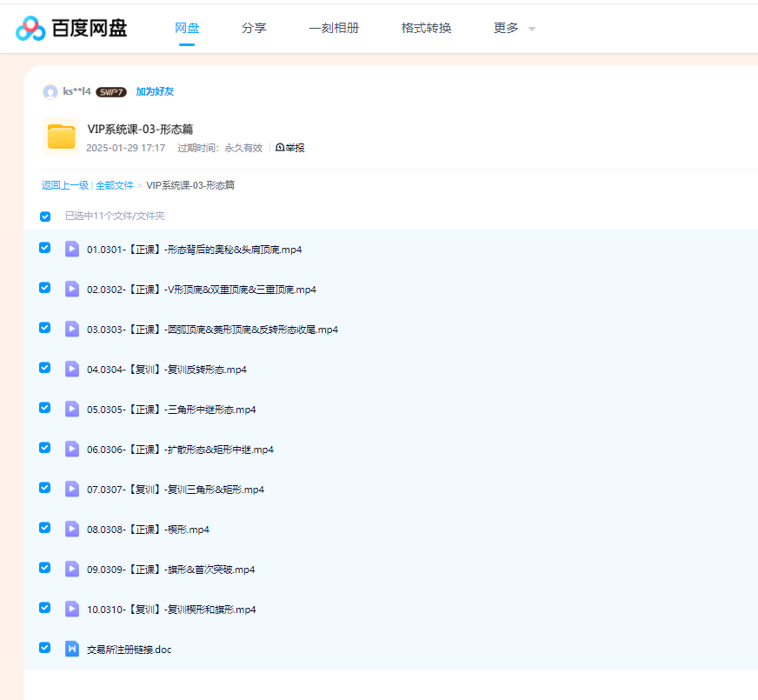The height and width of the screenshot is (700, 758).
Task: Open file 08.0308-【正课】-楔形.mp4
Action: coord(148,530)
